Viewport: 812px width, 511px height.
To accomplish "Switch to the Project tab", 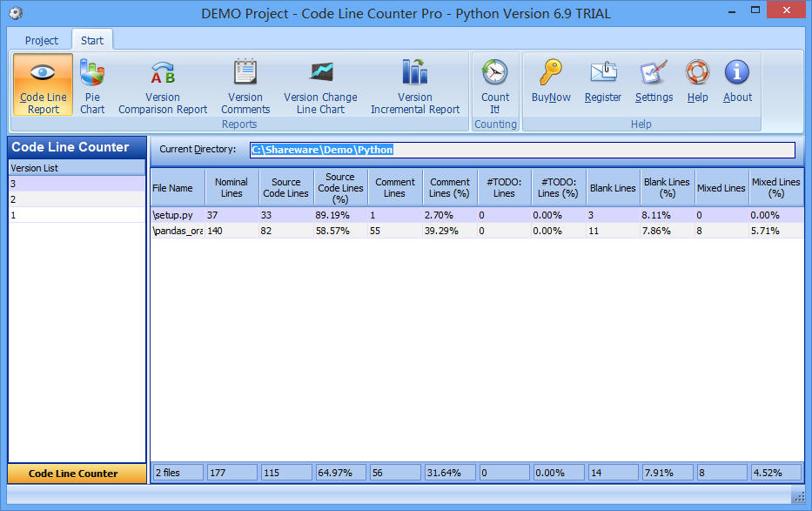I will (x=42, y=40).
